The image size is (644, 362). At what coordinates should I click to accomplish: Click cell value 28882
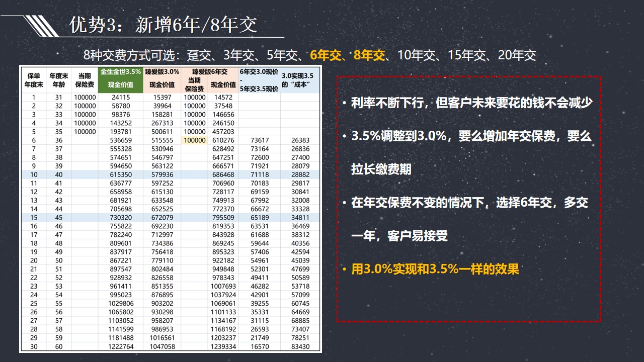click(300, 174)
